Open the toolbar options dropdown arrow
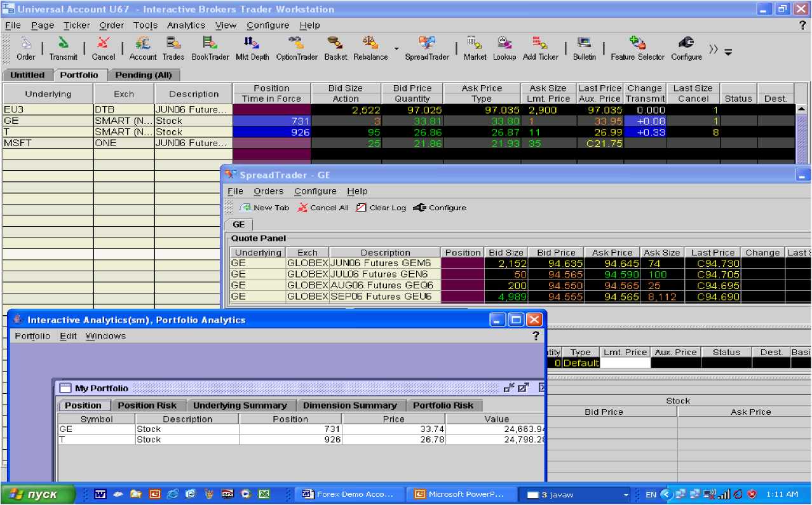Viewport: 812px width, 505px height. pyautogui.click(x=728, y=51)
